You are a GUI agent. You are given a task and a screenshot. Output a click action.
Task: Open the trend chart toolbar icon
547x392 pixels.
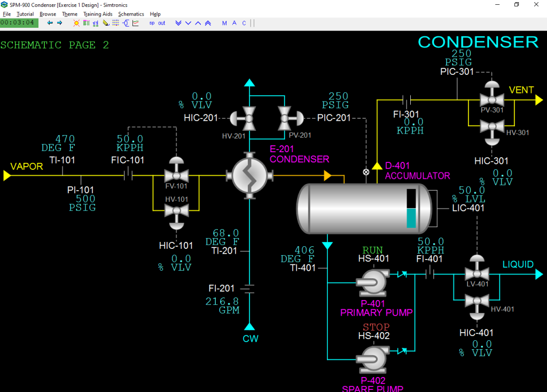pyautogui.click(x=135, y=23)
